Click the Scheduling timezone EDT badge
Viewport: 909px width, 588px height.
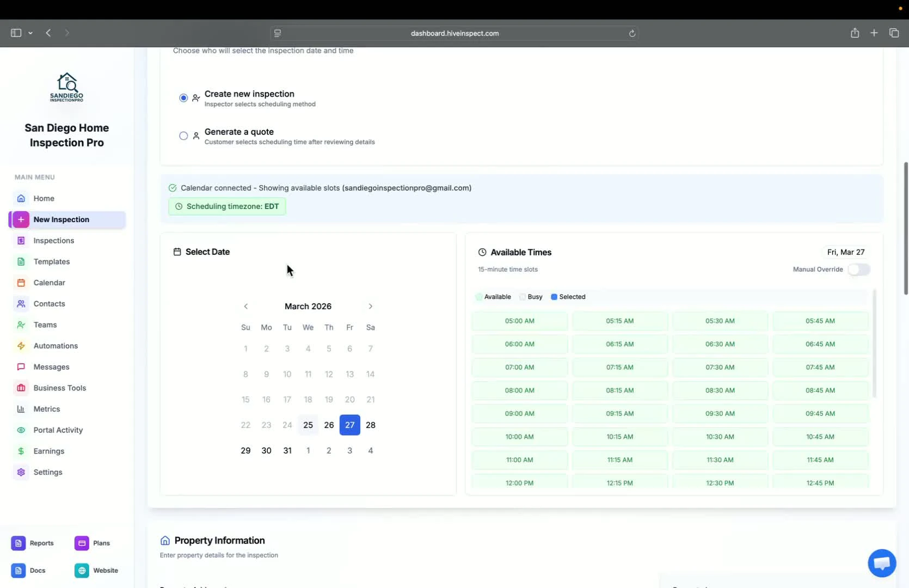pos(227,206)
